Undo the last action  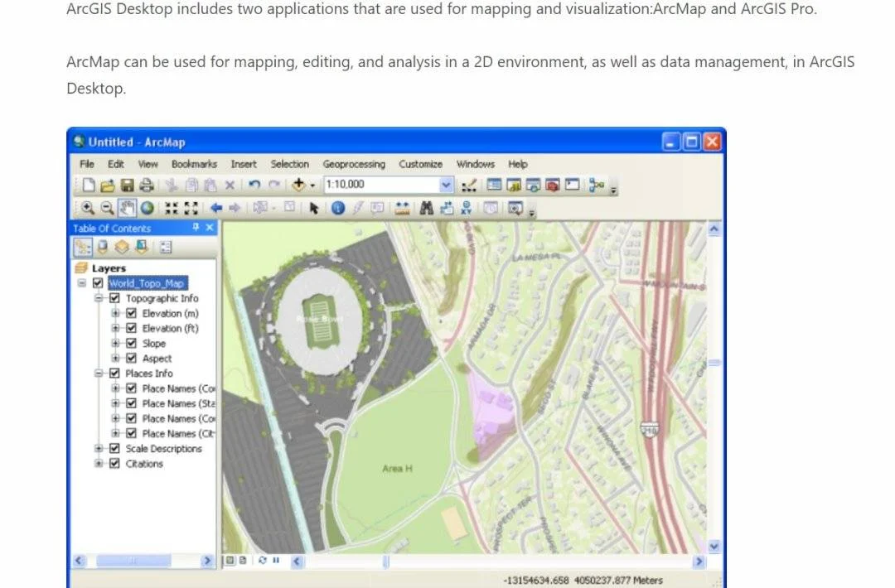(x=254, y=185)
